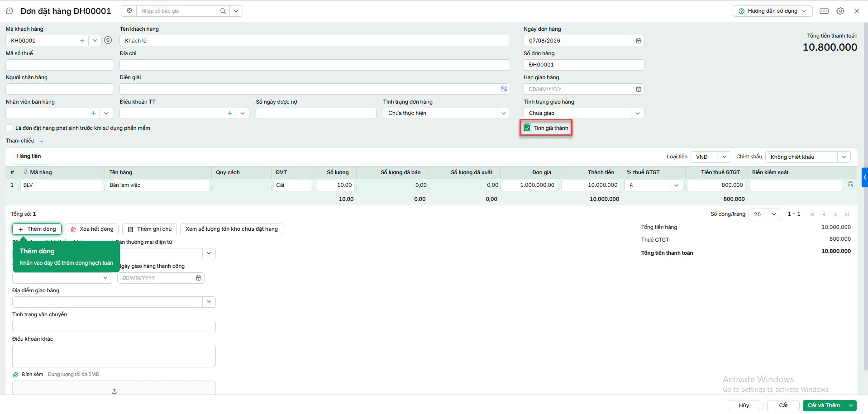The height and width of the screenshot is (414, 868).
Task: Expand the blue side panel handle
Action: coord(865,177)
